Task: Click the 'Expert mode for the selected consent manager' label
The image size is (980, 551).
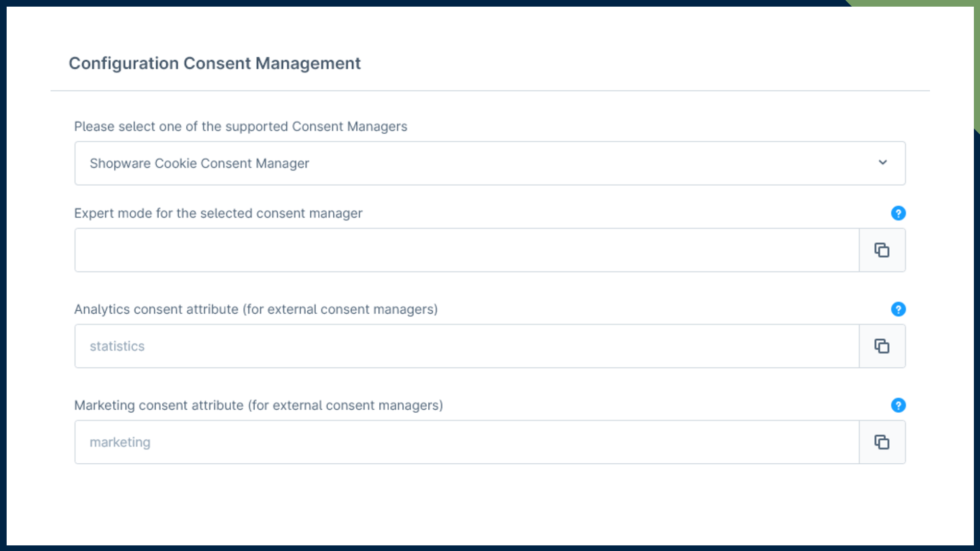Action: (x=218, y=213)
